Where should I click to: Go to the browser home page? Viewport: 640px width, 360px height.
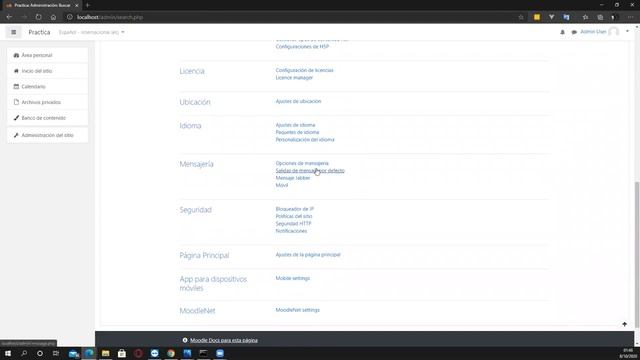53,17
